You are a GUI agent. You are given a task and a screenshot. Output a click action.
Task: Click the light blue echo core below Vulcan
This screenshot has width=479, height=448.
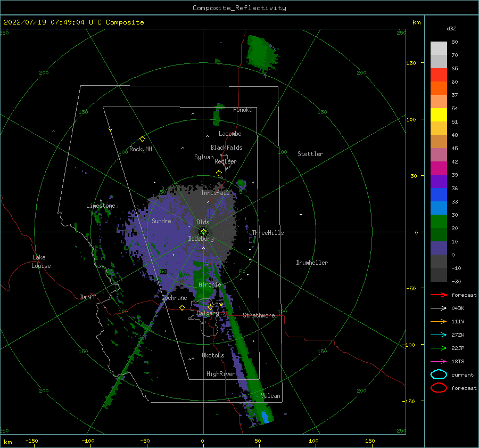(265, 418)
